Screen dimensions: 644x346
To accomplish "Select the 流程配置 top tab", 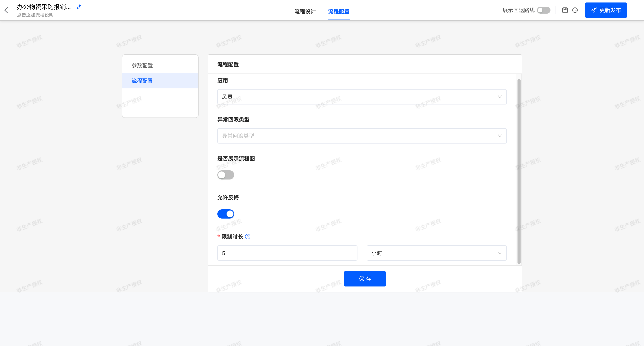I will (x=338, y=11).
